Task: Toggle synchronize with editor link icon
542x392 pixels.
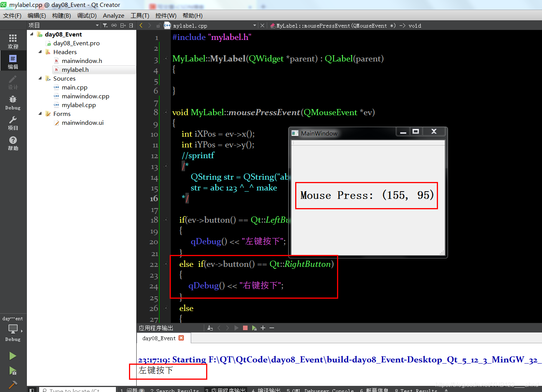Action: [114, 25]
